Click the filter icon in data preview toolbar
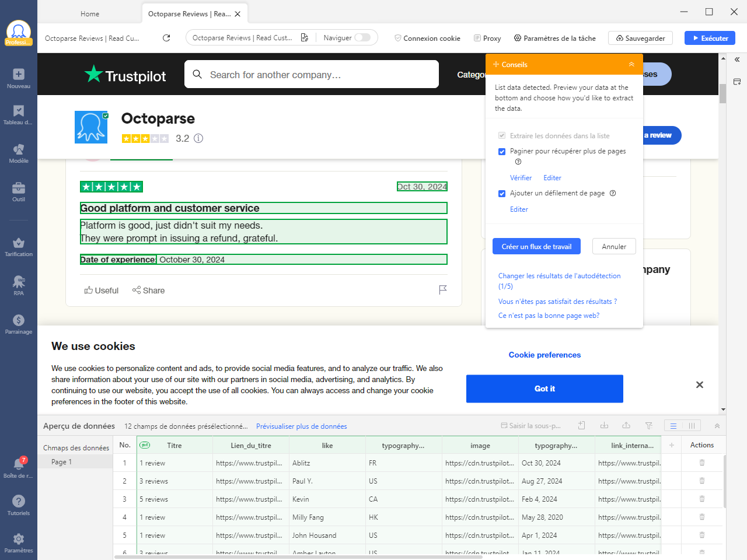The image size is (747, 560). (649, 426)
